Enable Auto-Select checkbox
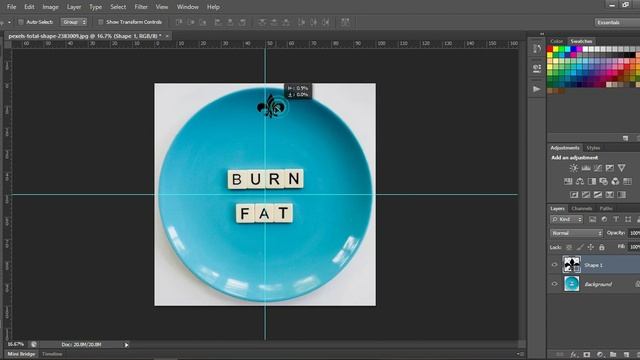 click(20, 22)
